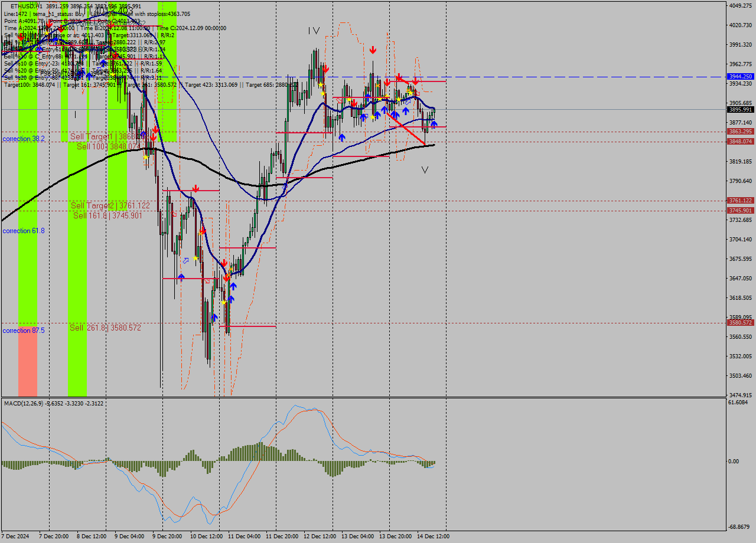Click the red 3863.295 price tag
Image resolution: width=756 pixels, height=543 pixels.
point(741,132)
